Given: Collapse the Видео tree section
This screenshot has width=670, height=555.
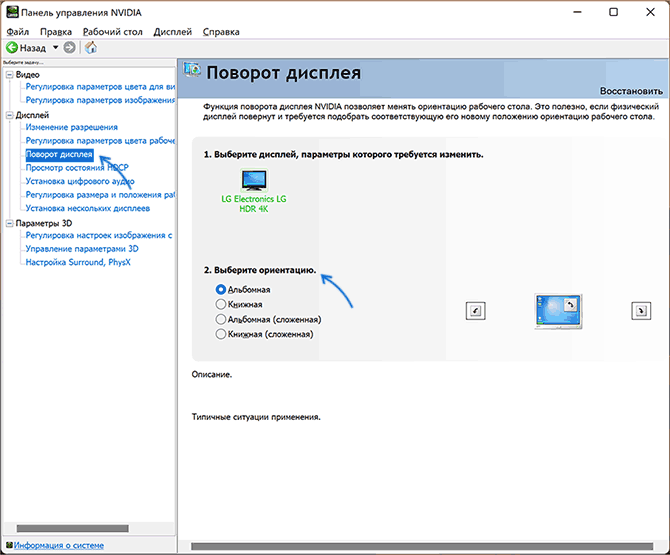Looking at the screenshot, I should 9,75.
